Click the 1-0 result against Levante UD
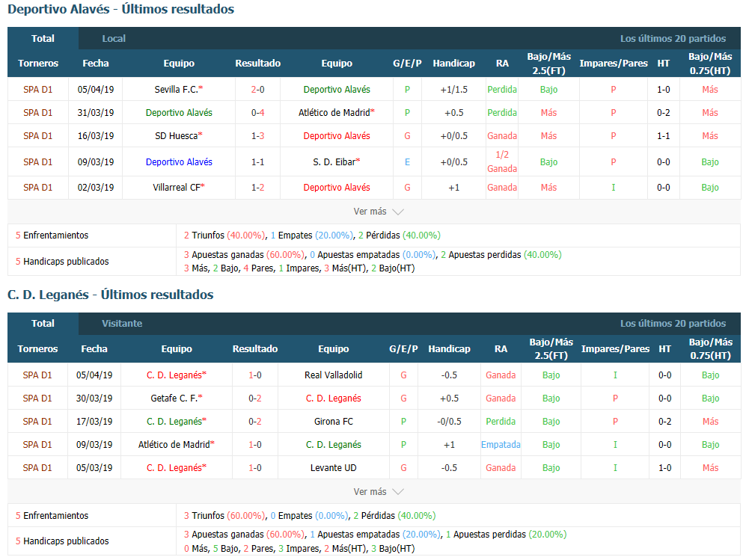The height and width of the screenshot is (560, 749). pyautogui.click(x=255, y=468)
